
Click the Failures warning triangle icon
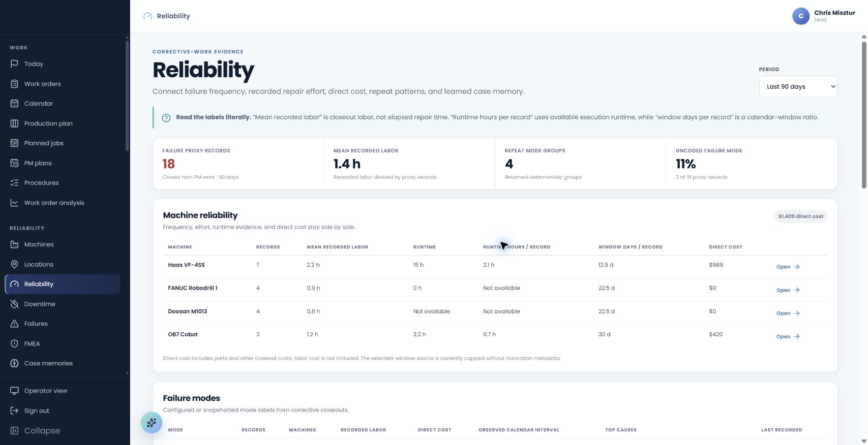click(14, 324)
